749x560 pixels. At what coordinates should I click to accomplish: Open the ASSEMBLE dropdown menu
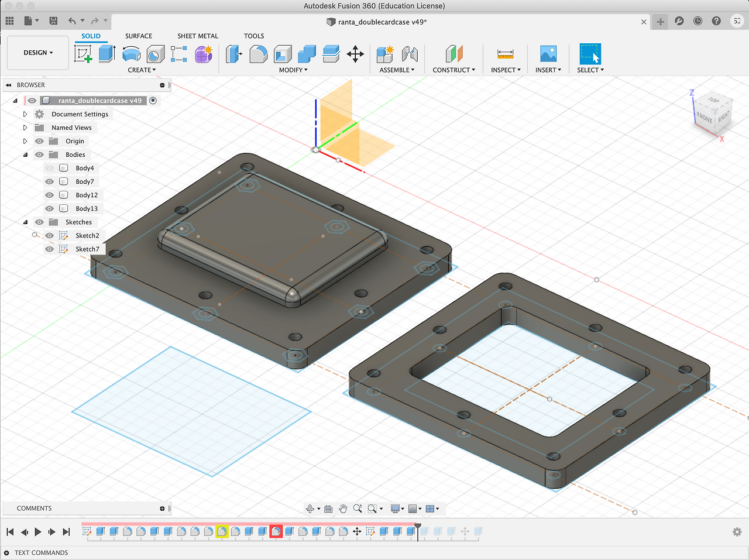397,70
